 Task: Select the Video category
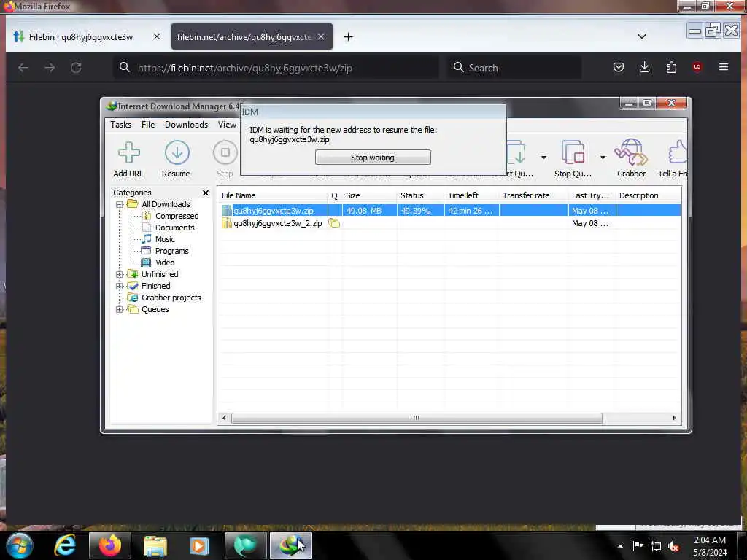point(165,262)
